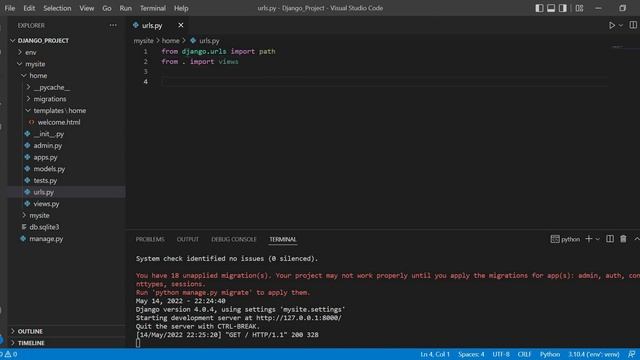The height and width of the screenshot is (360, 640).
Task: Open manage.py file
Action: click(46, 239)
